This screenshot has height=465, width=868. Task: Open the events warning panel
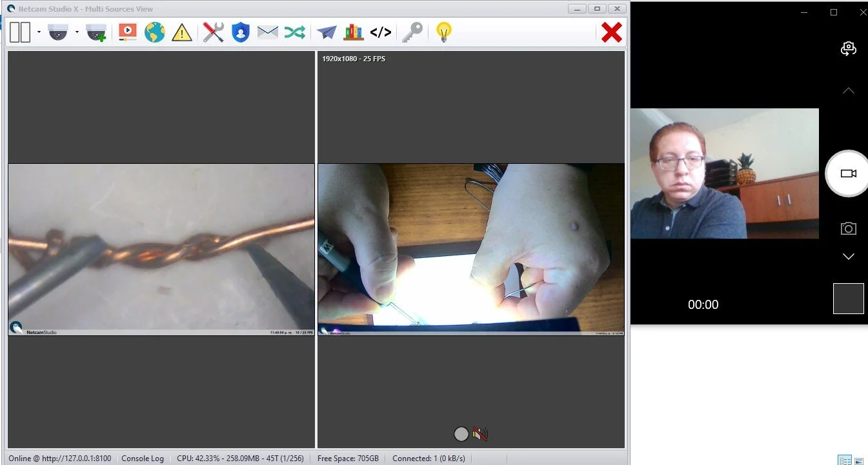[x=181, y=32]
